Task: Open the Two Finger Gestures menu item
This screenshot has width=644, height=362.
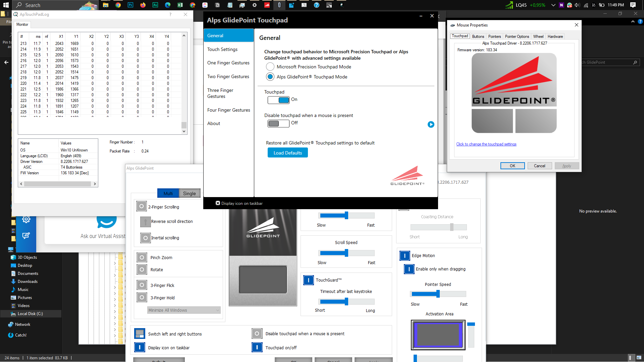Action: (228, 76)
